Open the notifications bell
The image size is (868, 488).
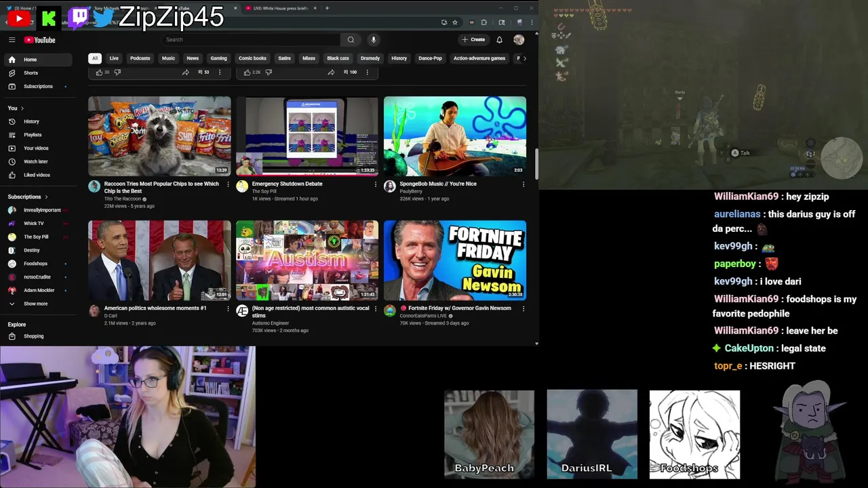499,40
